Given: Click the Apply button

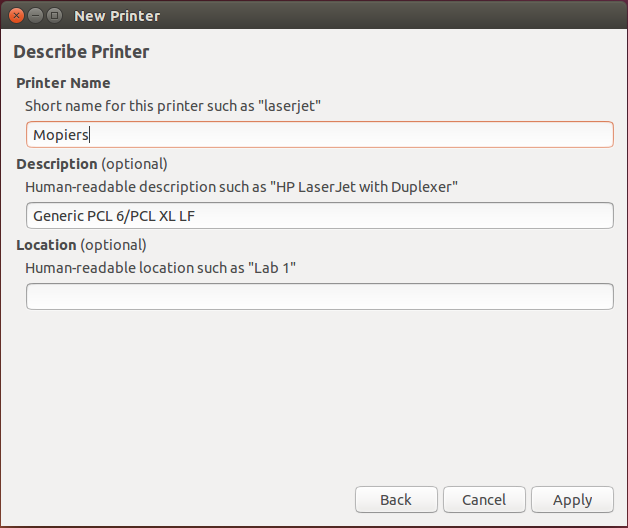Looking at the screenshot, I should pyautogui.click(x=572, y=500).
